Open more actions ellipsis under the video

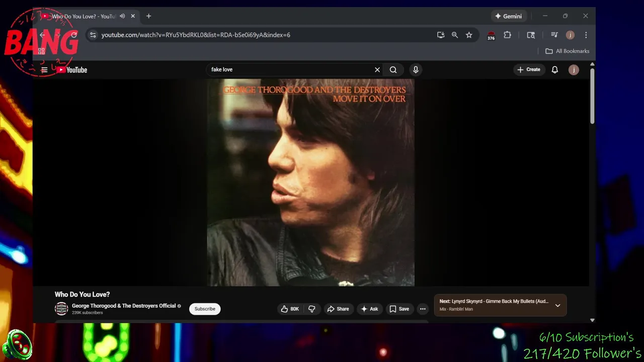point(423,309)
